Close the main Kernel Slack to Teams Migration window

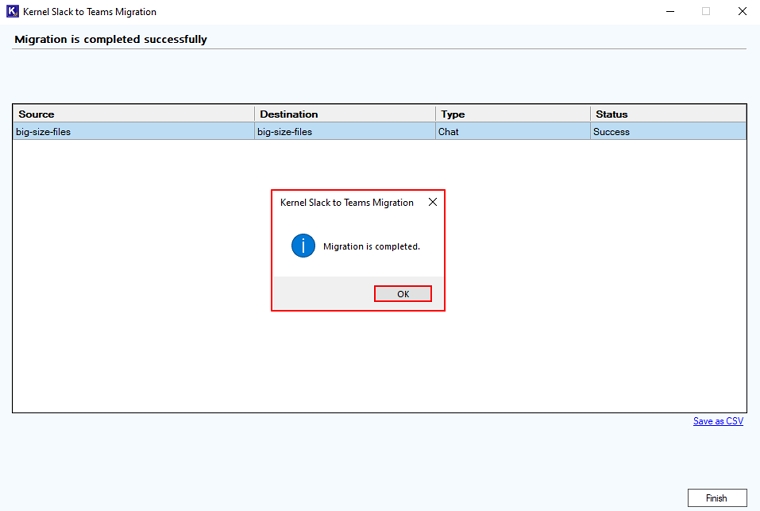[742, 11]
